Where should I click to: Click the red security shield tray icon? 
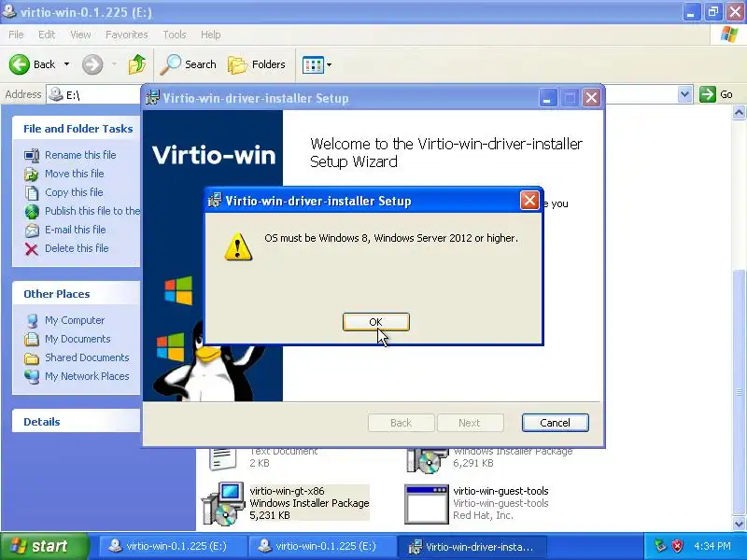(x=678, y=546)
